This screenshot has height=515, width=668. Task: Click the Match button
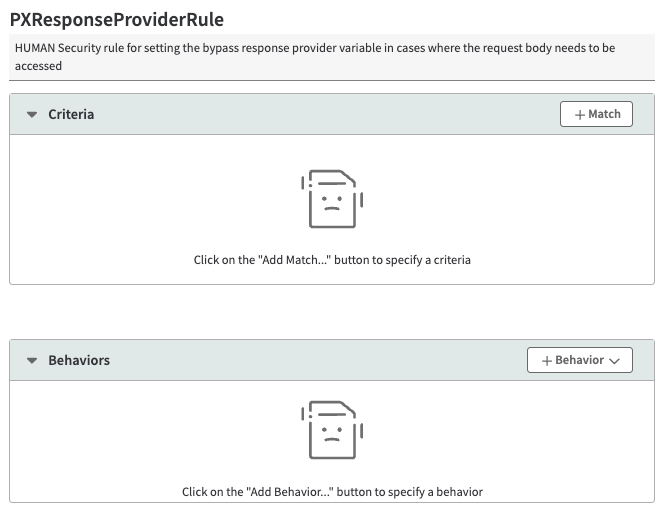(x=596, y=114)
